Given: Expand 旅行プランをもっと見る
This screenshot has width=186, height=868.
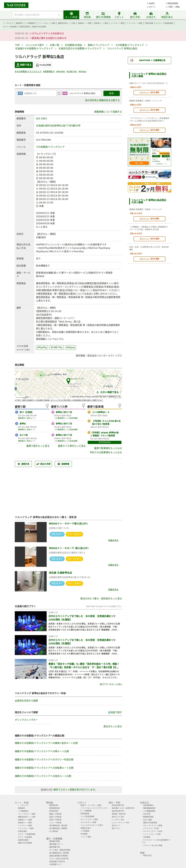Looking at the screenshot, I should point(111,684).
